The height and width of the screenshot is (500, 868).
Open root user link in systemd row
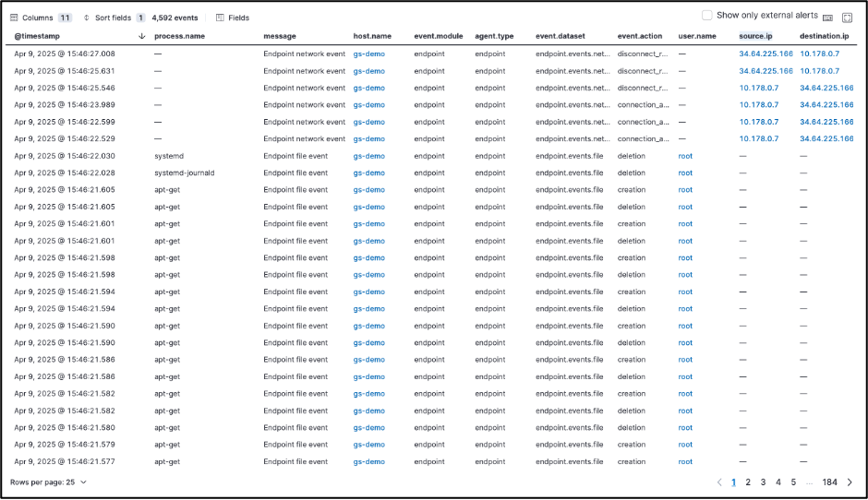click(685, 156)
